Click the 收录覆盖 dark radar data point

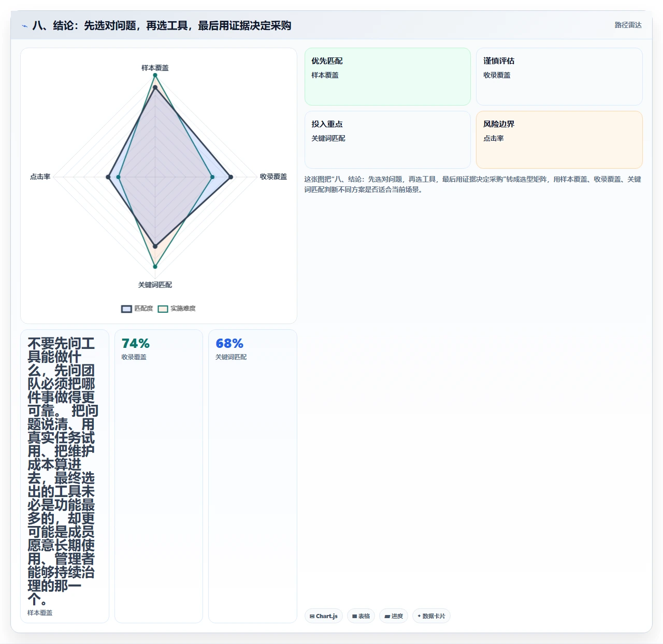coord(230,177)
